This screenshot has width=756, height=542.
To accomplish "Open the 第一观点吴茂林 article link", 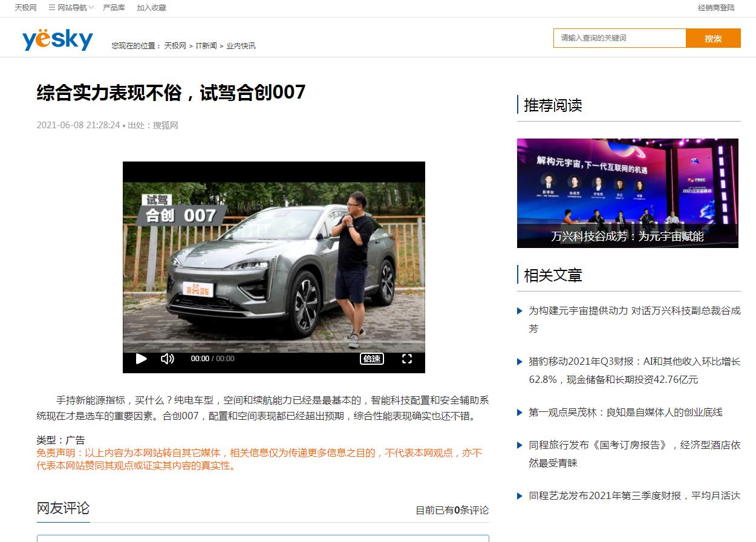I will click(625, 413).
